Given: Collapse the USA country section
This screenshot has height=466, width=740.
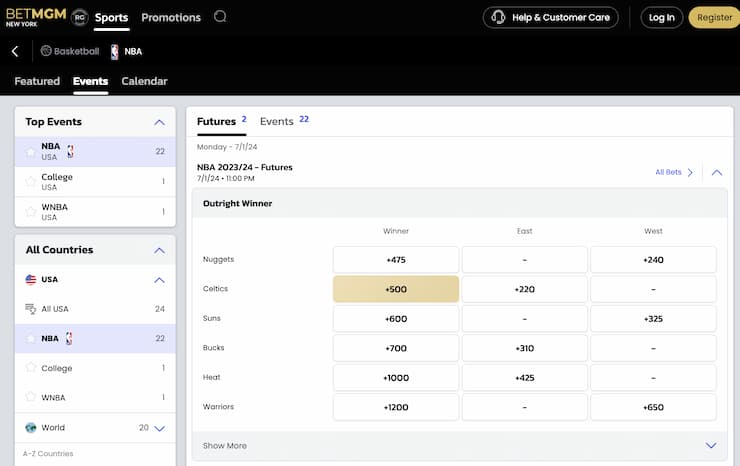Looking at the screenshot, I should [160, 280].
